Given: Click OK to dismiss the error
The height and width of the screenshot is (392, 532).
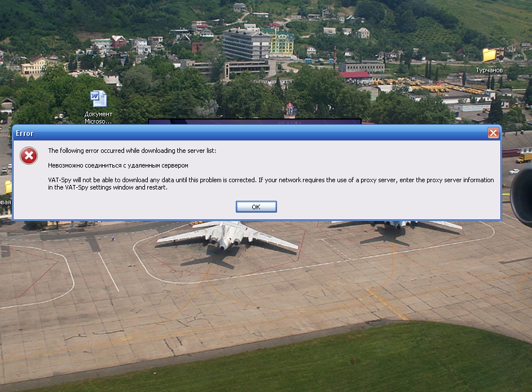Looking at the screenshot, I should (256, 207).
